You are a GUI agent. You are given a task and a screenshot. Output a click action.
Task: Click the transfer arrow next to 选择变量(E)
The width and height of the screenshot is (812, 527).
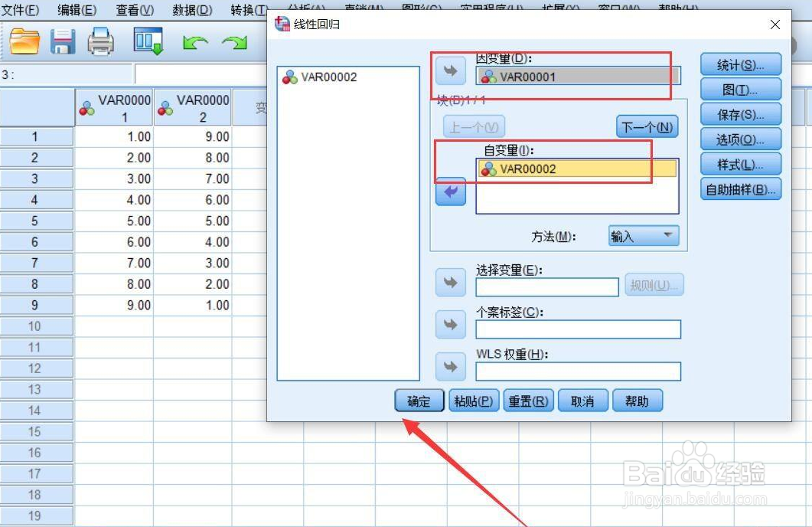450,282
